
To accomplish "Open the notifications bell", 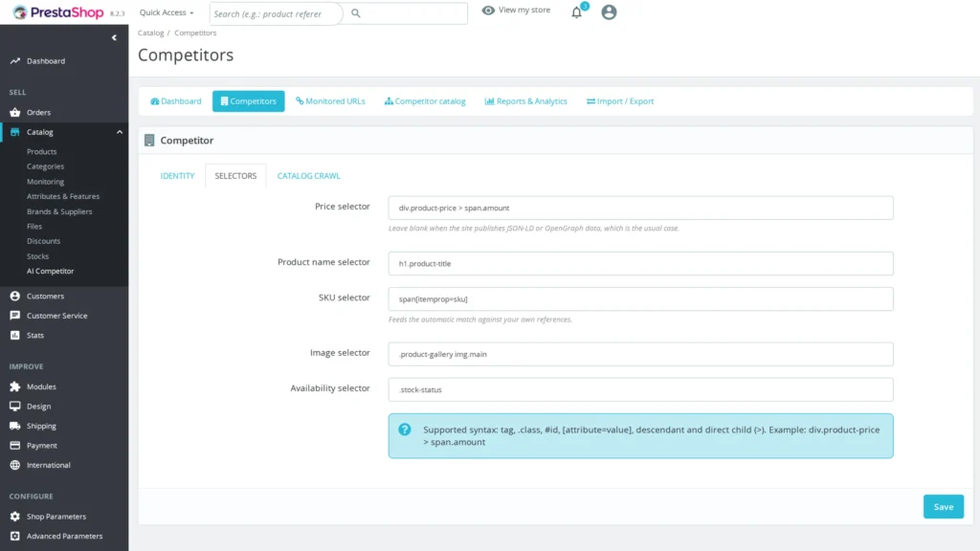I will [x=577, y=12].
